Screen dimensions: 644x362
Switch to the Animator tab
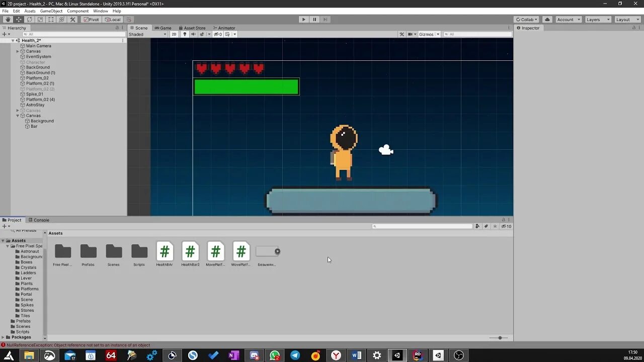click(224, 28)
